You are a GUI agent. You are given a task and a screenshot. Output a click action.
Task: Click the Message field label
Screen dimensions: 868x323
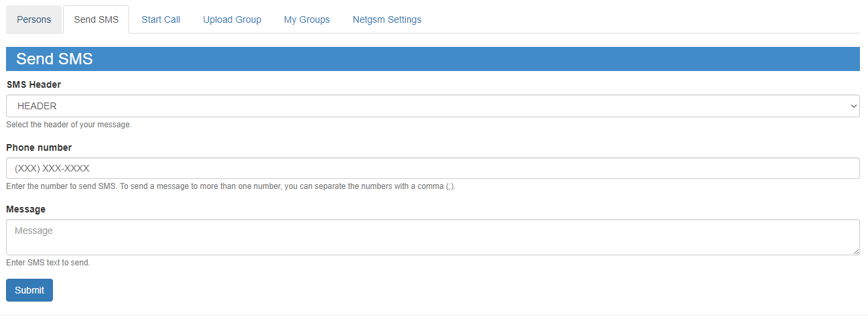tap(26, 209)
